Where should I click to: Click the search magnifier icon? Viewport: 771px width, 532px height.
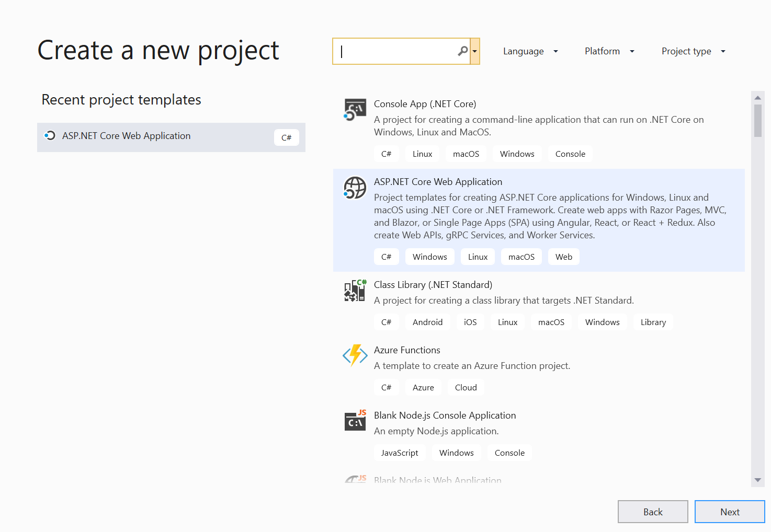tap(462, 51)
